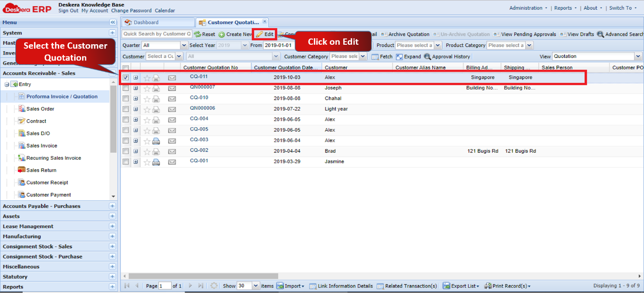Click the Quick Search by Customer field
Viewport: 644px width, 293px height.
click(x=157, y=34)
